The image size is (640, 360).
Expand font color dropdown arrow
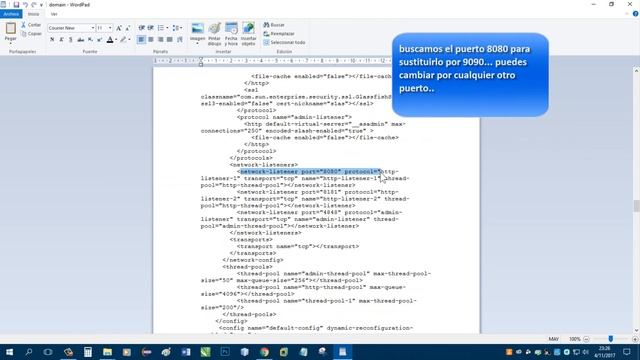(x=116, y=40)
